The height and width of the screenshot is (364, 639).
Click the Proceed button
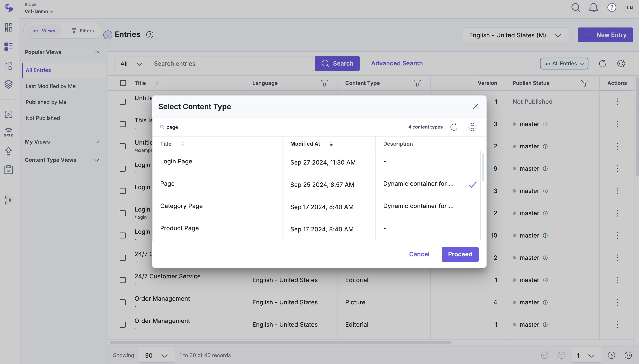point(460,254)
